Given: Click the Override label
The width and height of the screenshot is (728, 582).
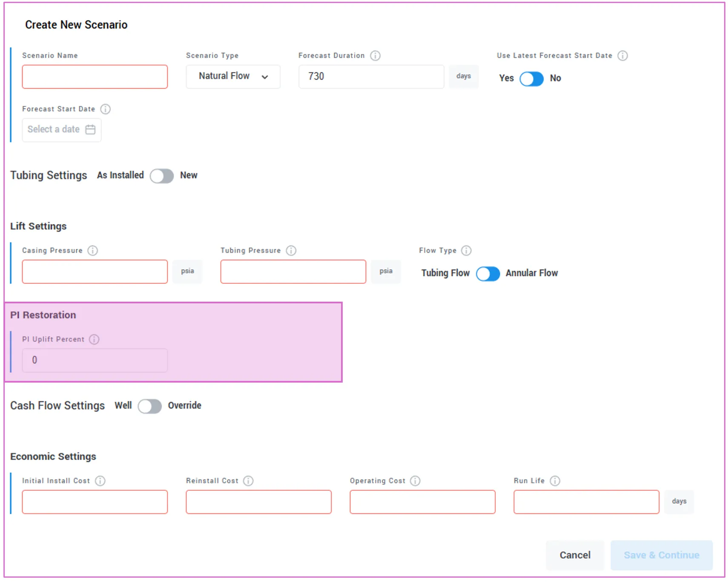Looking at the screenshot, I should [x=184, y=405].
